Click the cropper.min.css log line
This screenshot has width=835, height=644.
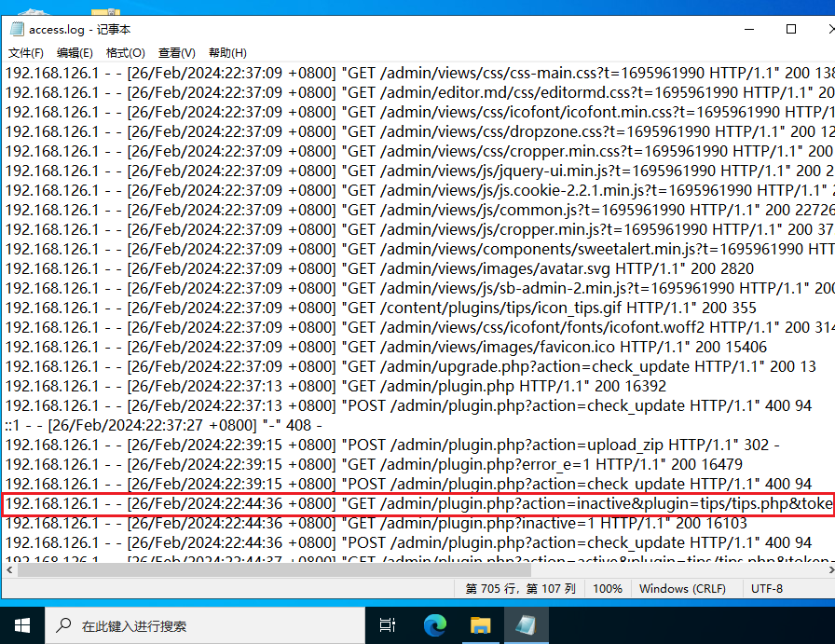tap(419, 151)
